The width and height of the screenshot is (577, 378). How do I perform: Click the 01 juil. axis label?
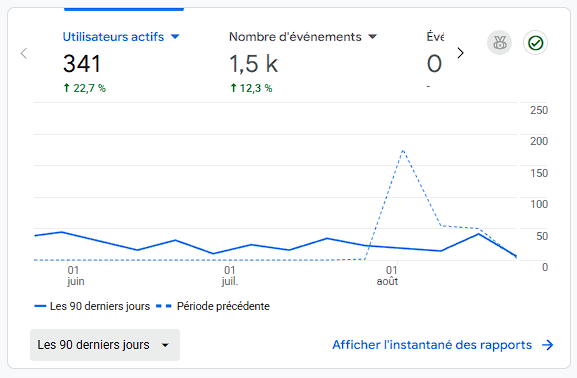(230, 275)
